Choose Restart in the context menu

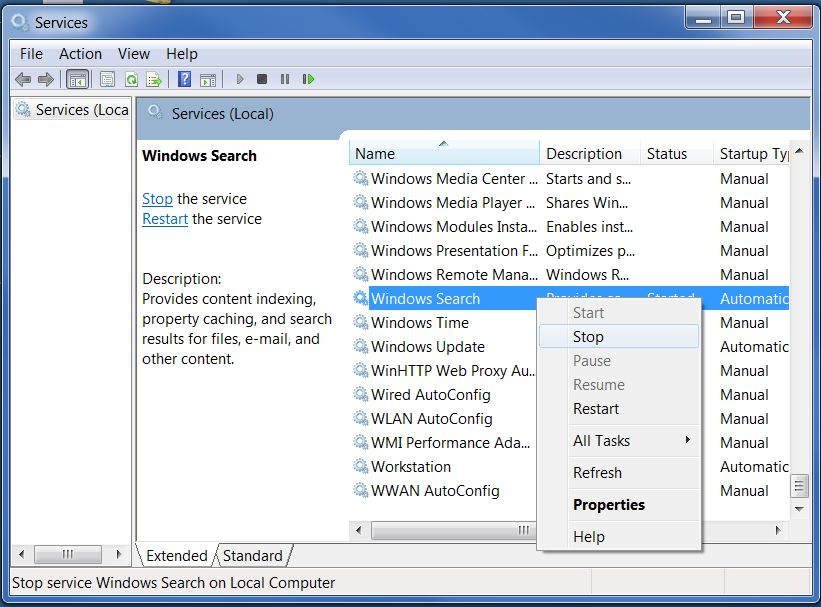point(619,409)
